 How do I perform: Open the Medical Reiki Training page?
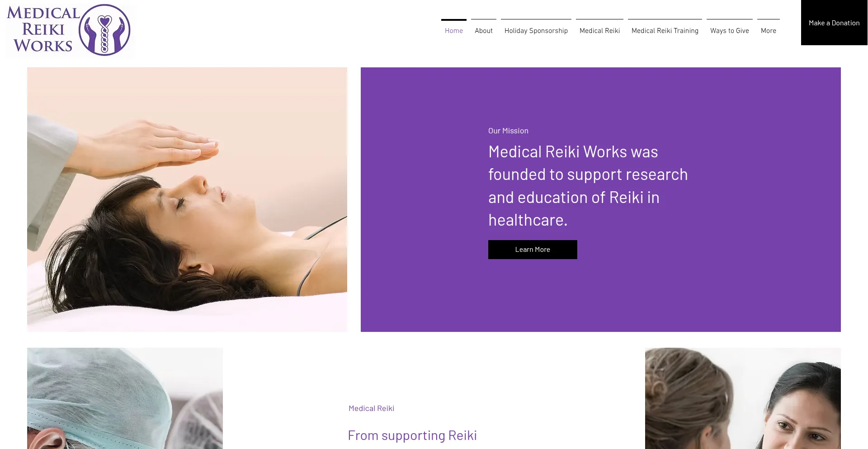tap(665, 30)
